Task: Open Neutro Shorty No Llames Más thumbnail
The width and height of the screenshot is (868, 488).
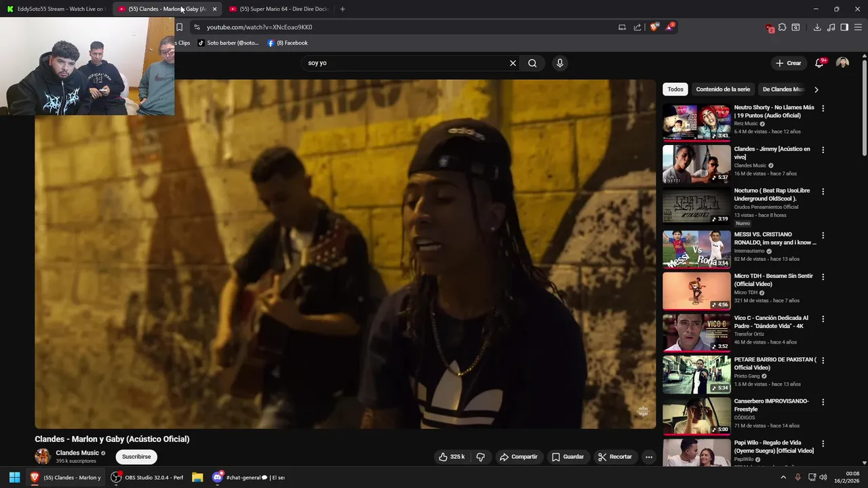Action: tap(696, 122)
